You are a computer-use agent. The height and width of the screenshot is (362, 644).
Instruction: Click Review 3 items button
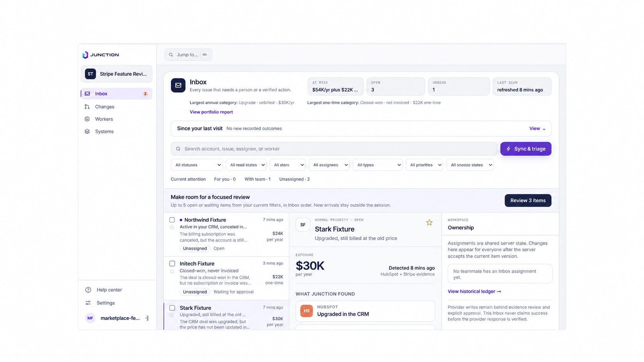[528, 200]
